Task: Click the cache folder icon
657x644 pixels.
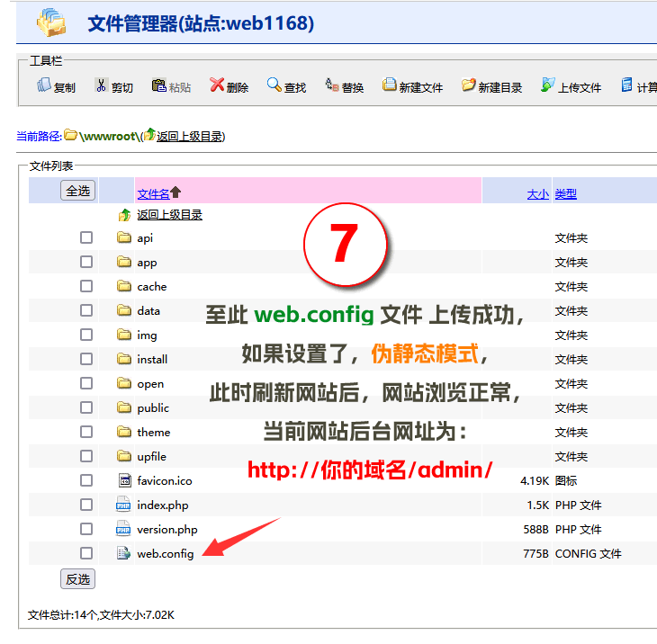Action: coord(124,286)
